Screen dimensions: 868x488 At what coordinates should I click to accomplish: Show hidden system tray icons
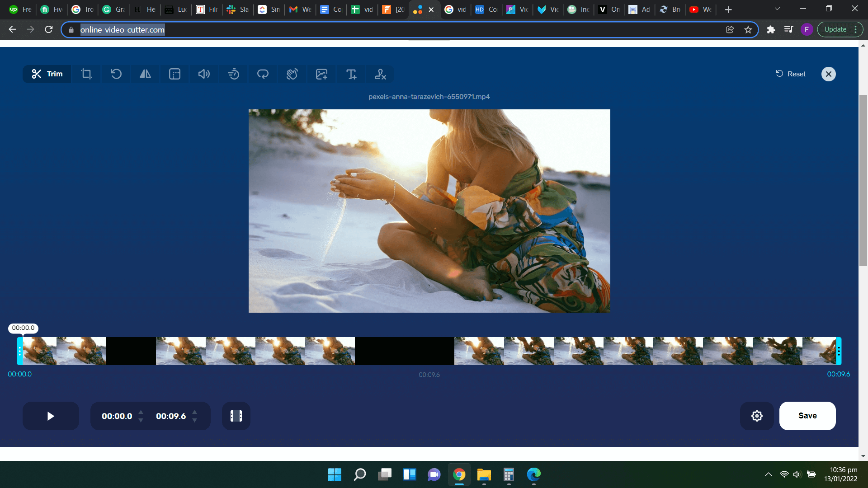[x=768, y=474]
